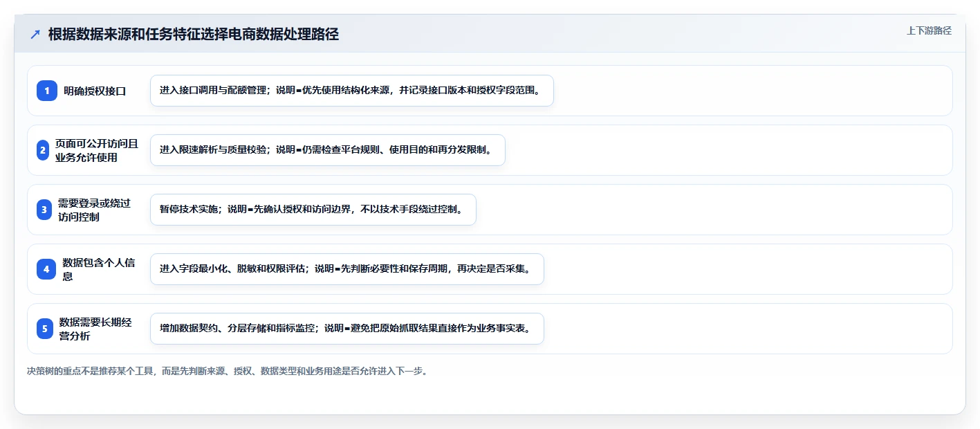Select the 数据包含个人信息 condition label
The width and height of the screenshot is (980, 429).
(99, 269)
